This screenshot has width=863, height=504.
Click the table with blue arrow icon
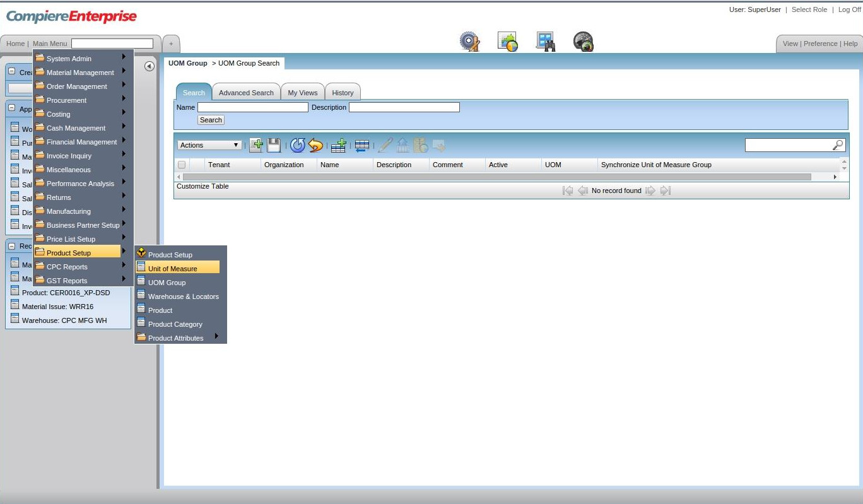[362, 145]
